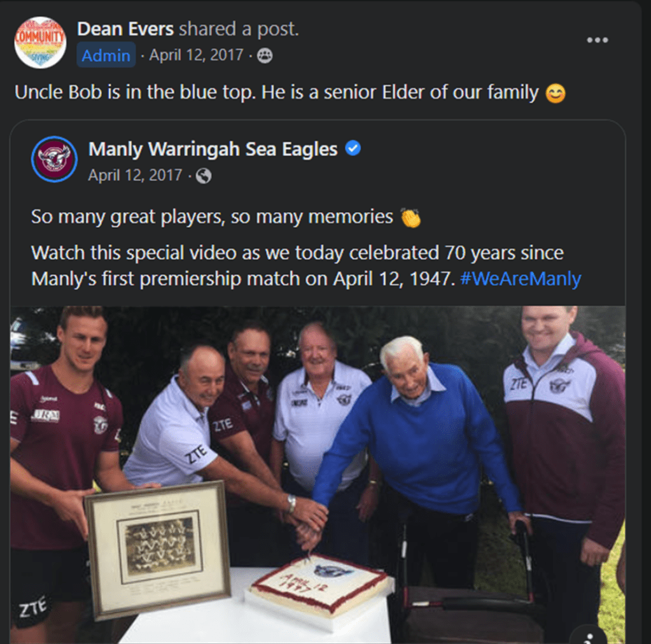This screenshot has height=644, width=651.
Task: Click the clapping hands emoji
Action: click(x=410, y=217)
